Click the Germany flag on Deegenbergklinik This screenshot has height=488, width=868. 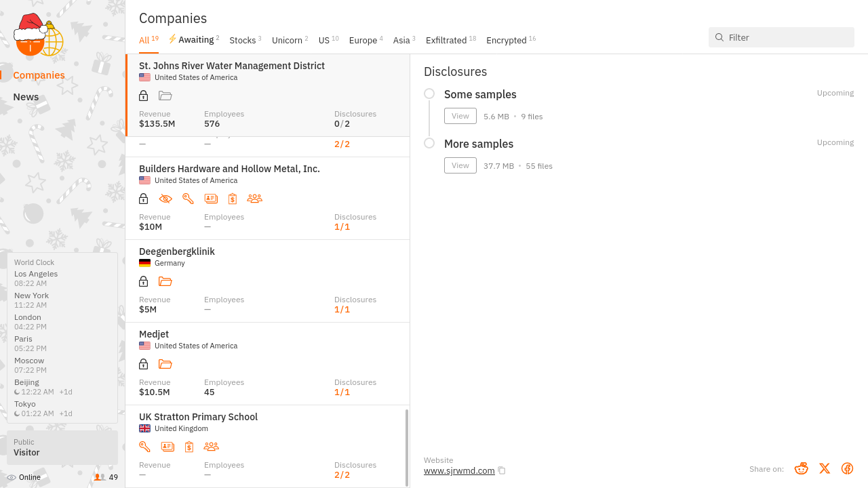144,263
